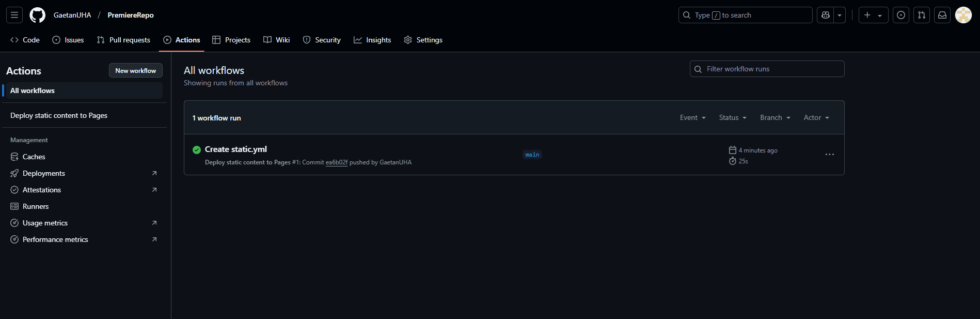Open the notifications inbox icon
This screenshot has width=980, height=319.
click(942, 15)
